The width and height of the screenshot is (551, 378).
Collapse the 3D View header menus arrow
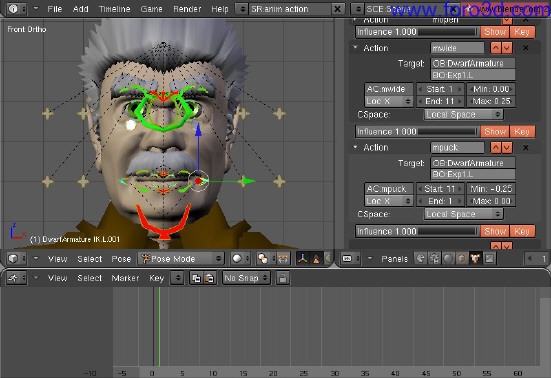point(35,259)
